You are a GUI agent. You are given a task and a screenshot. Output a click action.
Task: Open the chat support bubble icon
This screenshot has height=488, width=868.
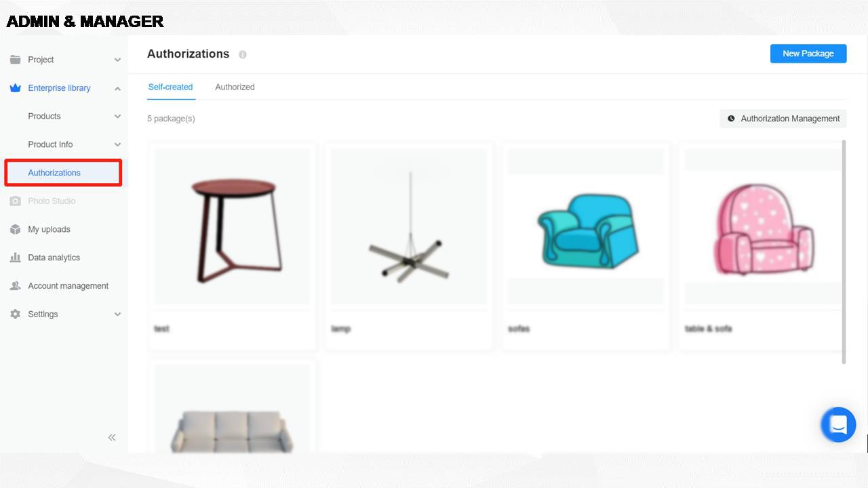point(838,425)
